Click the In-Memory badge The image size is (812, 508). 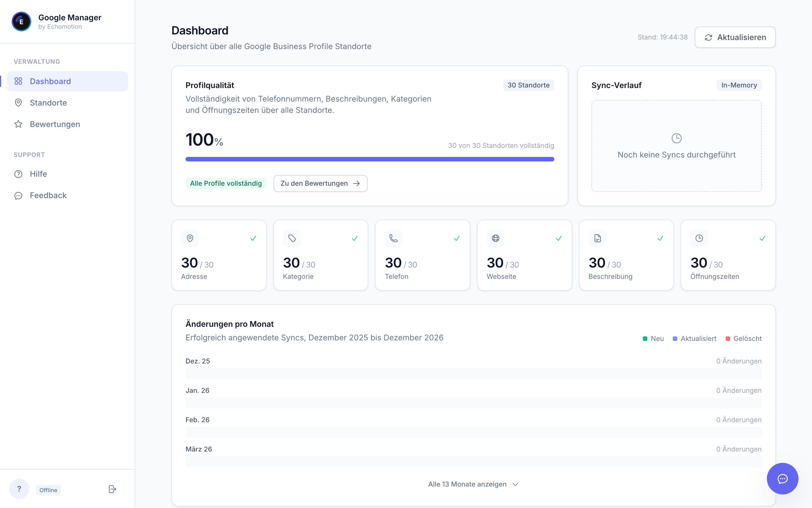click(739, 85)
